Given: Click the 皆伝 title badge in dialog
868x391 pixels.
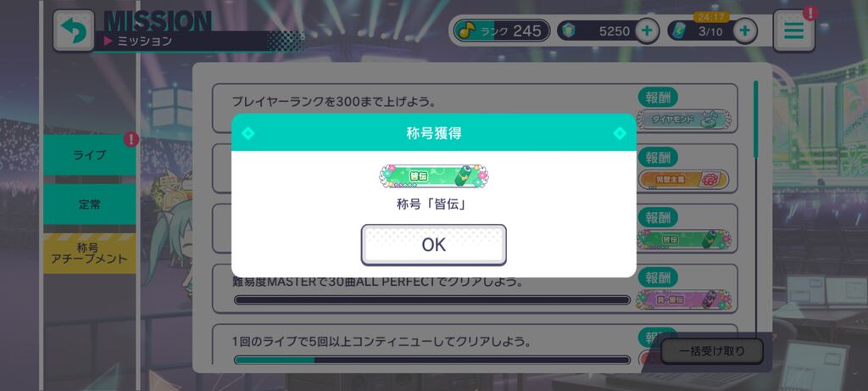Looking at the screenshot, I should 434,176.
